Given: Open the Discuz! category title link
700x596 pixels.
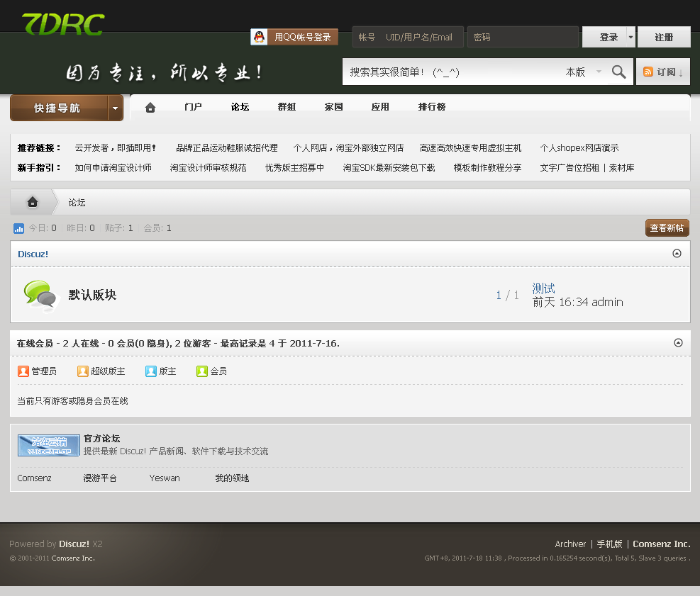Looking at the screenshot, I should pos(33,254).
